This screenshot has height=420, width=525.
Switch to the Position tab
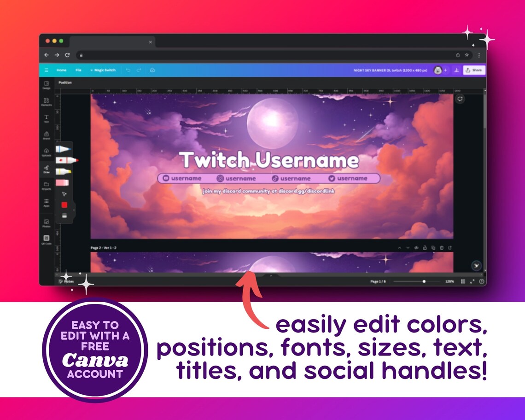point(65,82)
